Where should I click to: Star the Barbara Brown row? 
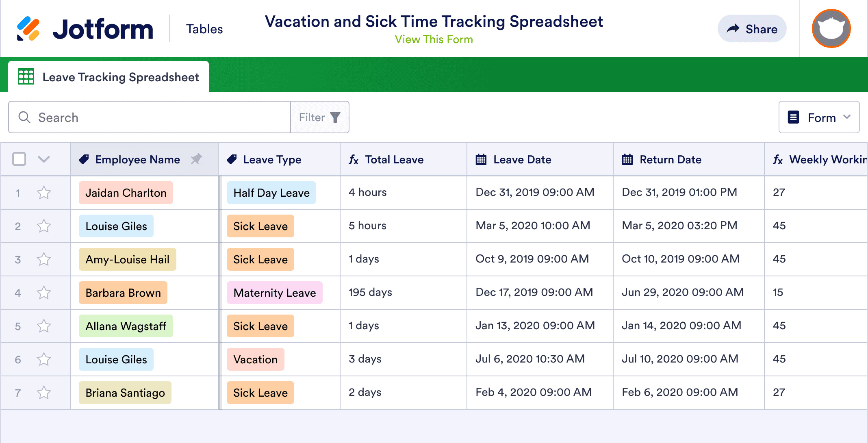pos(43,292)
